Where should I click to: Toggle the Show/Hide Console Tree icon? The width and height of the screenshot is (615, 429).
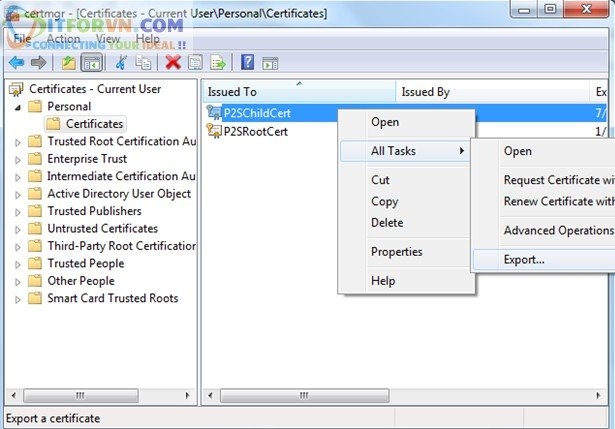91,63
